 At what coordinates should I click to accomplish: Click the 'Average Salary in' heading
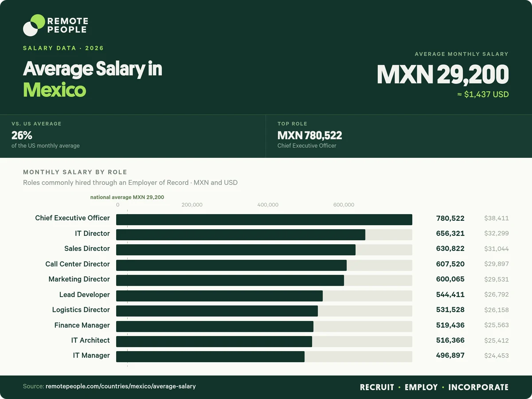93,69
